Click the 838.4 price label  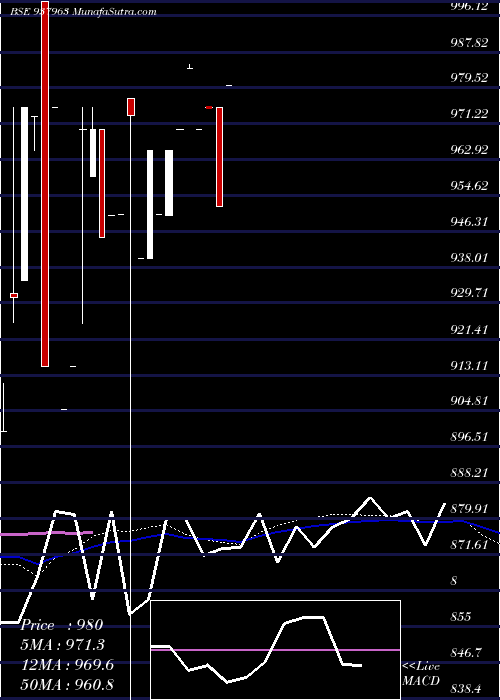466,690
